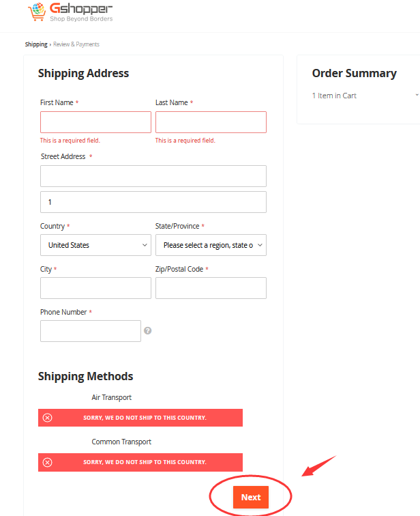Focus the Zip/Postal Code input field
The height and width of the screenshot is (516, 420).
click(211, 288)
